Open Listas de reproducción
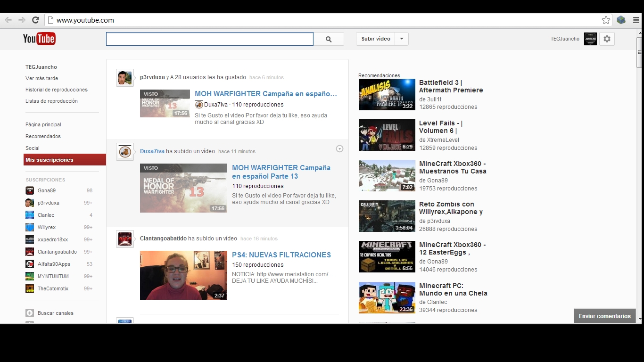The width and height of the screenshot is (644, 362). pos(52,101)
